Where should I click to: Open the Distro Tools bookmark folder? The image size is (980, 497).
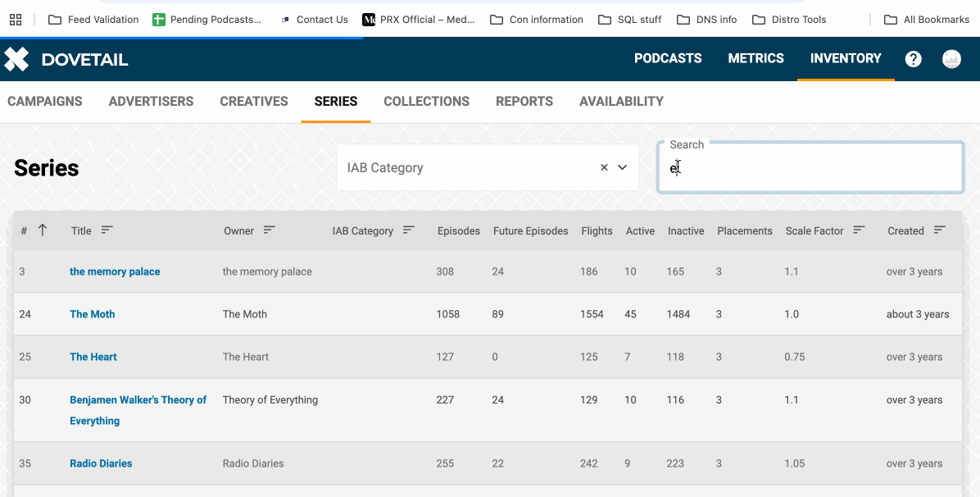pos(789,20)
